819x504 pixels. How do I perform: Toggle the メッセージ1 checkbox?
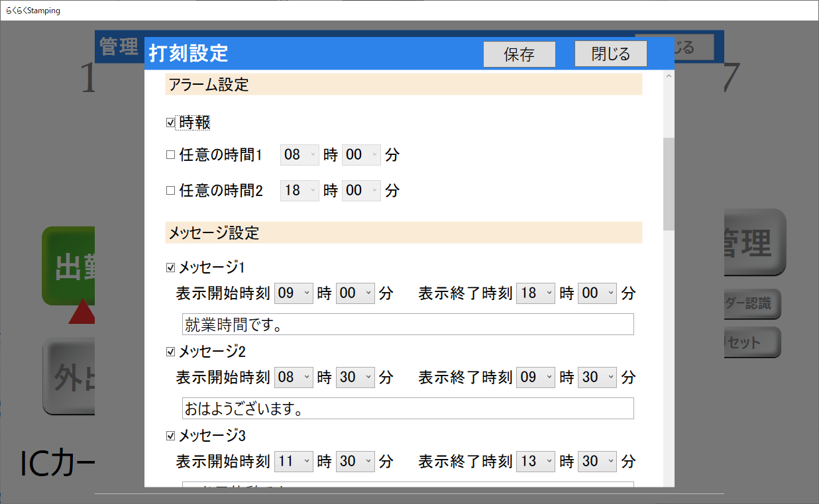point(170,268)
